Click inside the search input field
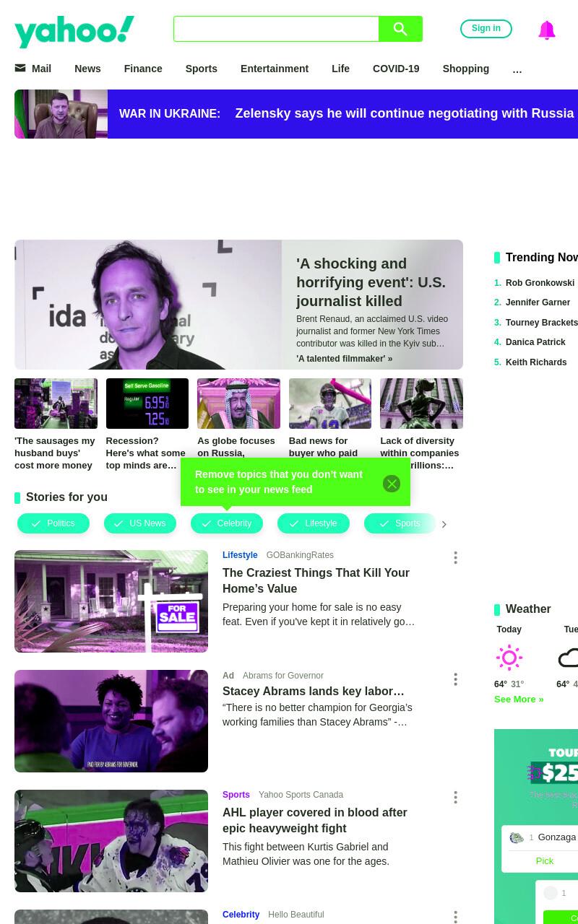This screenshot has width=578, height=924. (276, 29)
